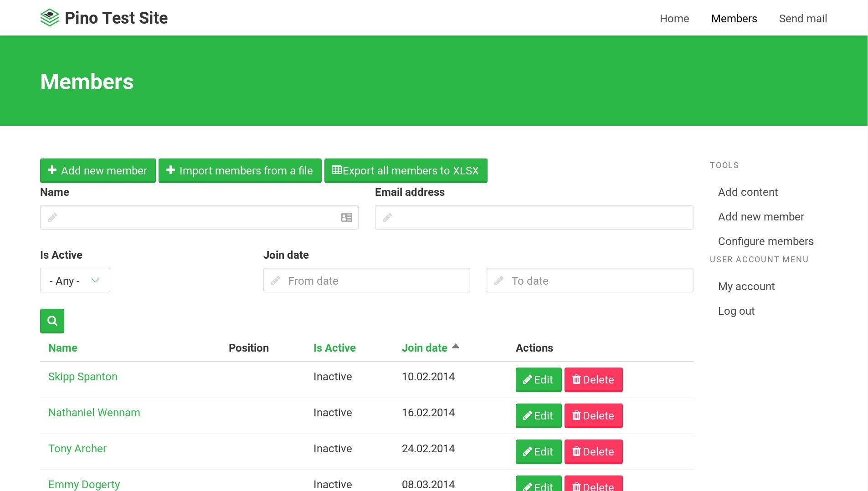Delete member Nathaniel Wennam
The height and width of the screenshot is (491, 868).
pyautogui.click(x=593, y=416)
